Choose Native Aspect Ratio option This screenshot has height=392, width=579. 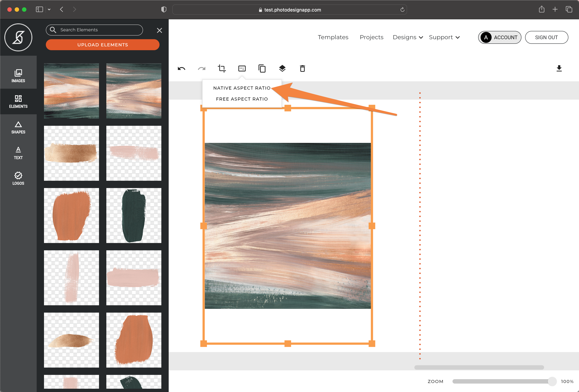tap(242, 88)
